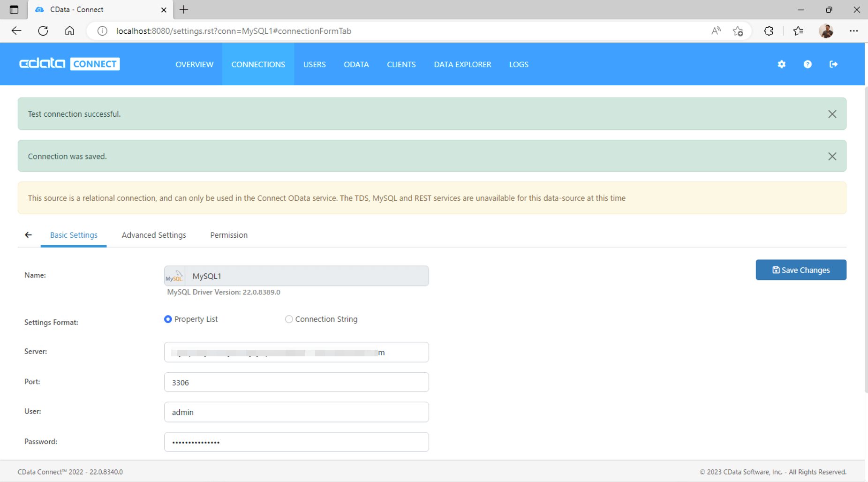Open the DATA EXPLORER navigation item
The width and height of the screenshot is (868, 482).
point(463,64)
